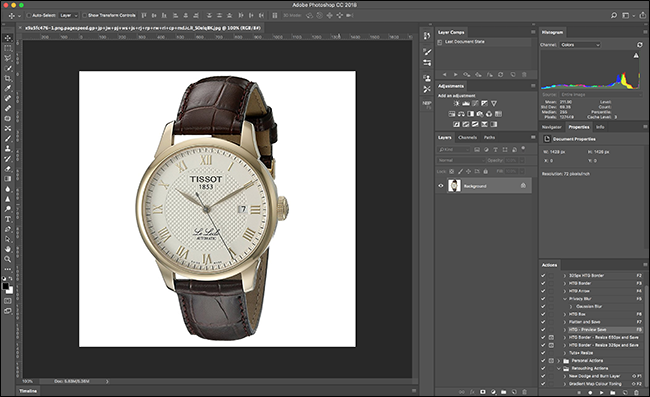Viewport: 650px width, 397px height.
Task: Open the Histogram Channel dropdown
Action: [580, 45]
